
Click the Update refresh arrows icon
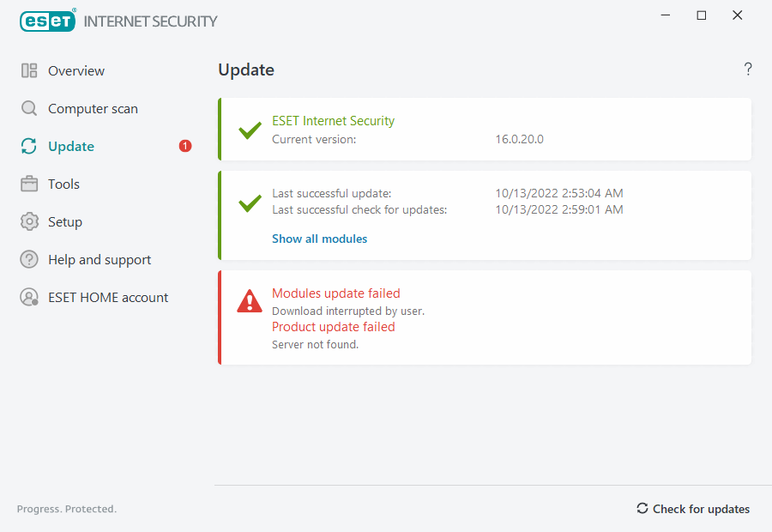(x=29, y=147)
